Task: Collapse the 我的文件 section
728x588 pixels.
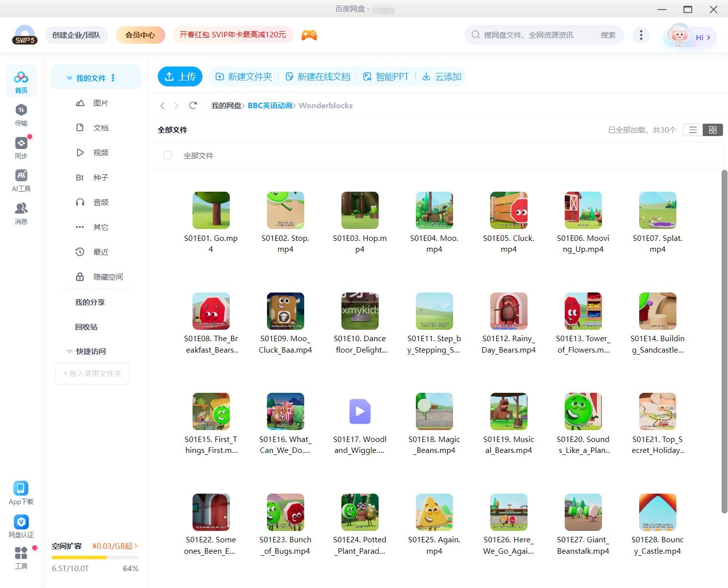Action: pos(69,77)
